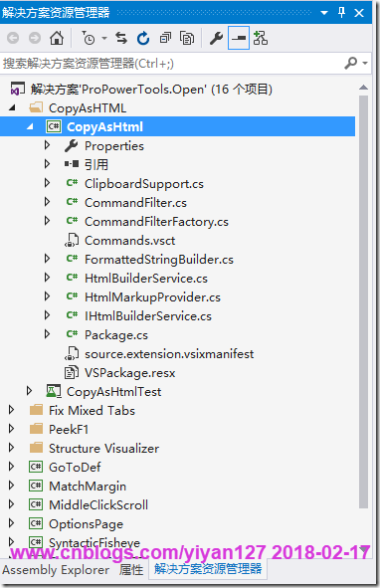Image resolution: width=380 pixels, height=588 pixels.
Task: Click the Commands.vsct file icon
Action: tap(72, 241)
